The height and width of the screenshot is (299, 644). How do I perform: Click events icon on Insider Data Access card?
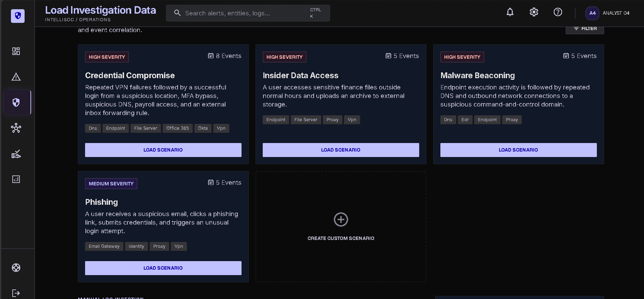coord(388,56)
